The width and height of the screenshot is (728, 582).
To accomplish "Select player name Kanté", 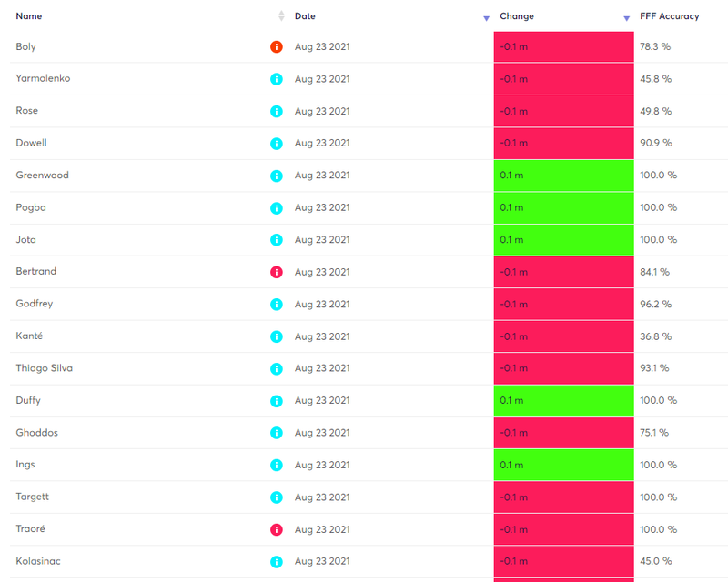I will (29, 336).
